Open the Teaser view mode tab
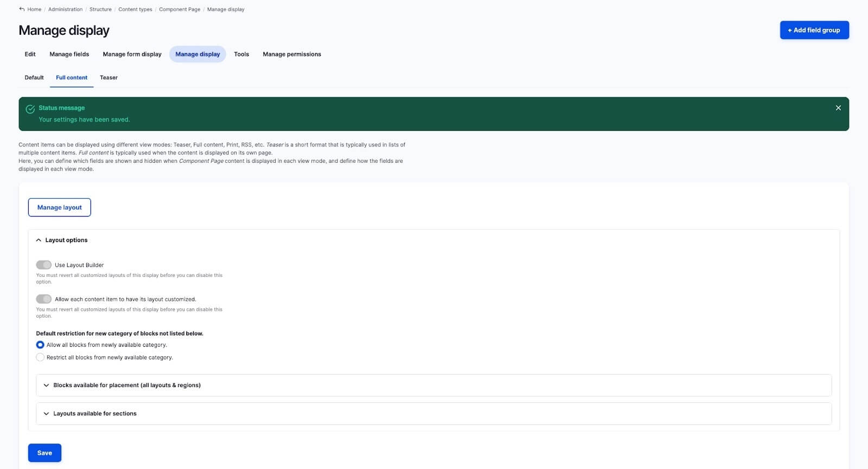This screenshot has height=469, width=868. click(108, 78)
